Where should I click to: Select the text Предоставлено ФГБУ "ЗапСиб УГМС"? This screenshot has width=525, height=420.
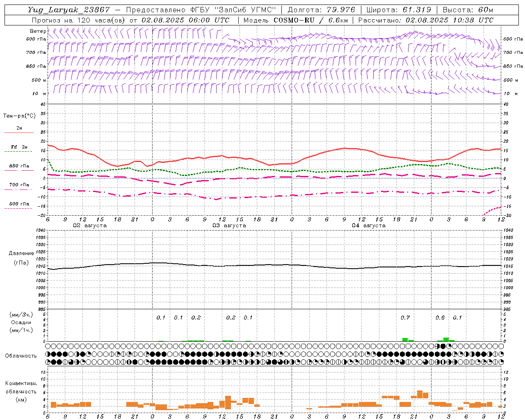201,10
